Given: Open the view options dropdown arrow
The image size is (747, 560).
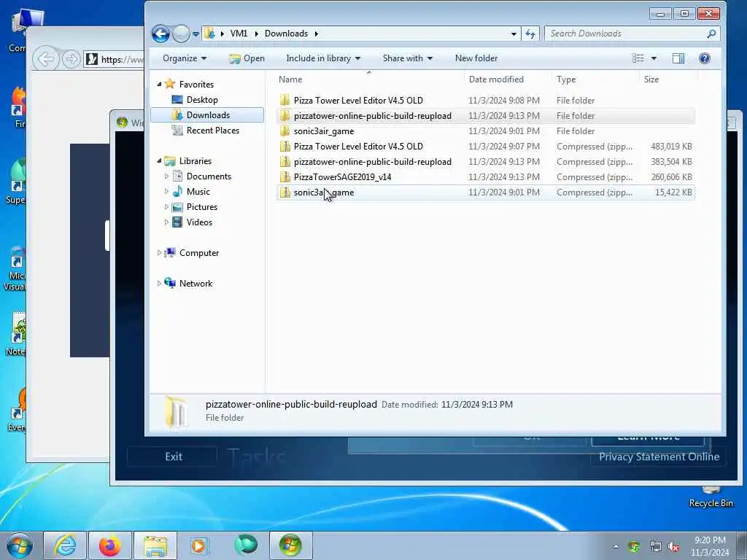Looking at the screenshot, I should tap(654, 58).
